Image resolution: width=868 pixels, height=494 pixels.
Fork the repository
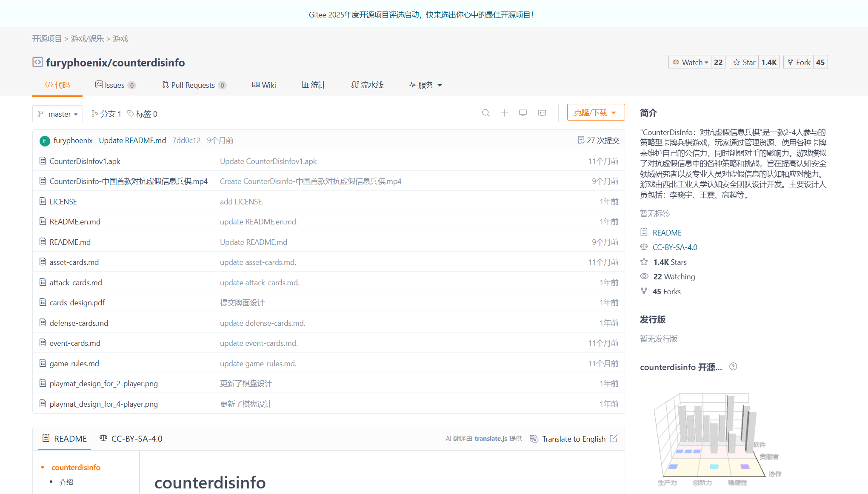tap(799, 63)
